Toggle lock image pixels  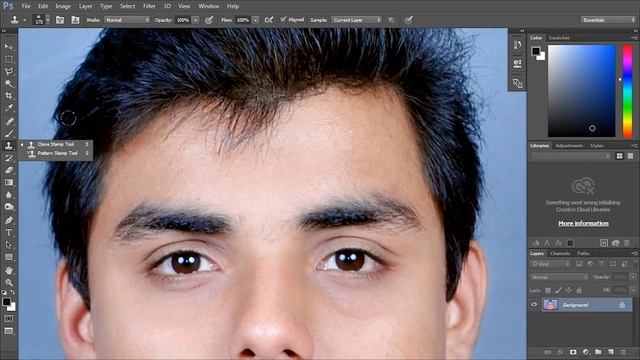[x=558, y=290]
